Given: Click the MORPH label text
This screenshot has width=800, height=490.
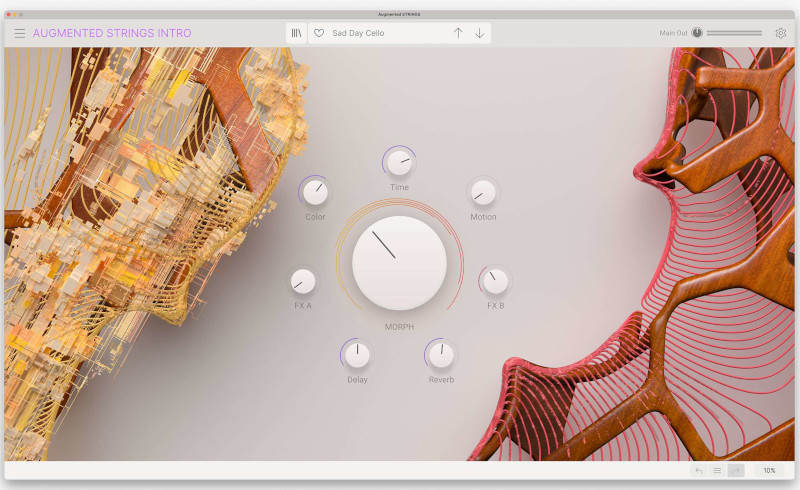Looking at the screenshot, I should click(399, 327).
